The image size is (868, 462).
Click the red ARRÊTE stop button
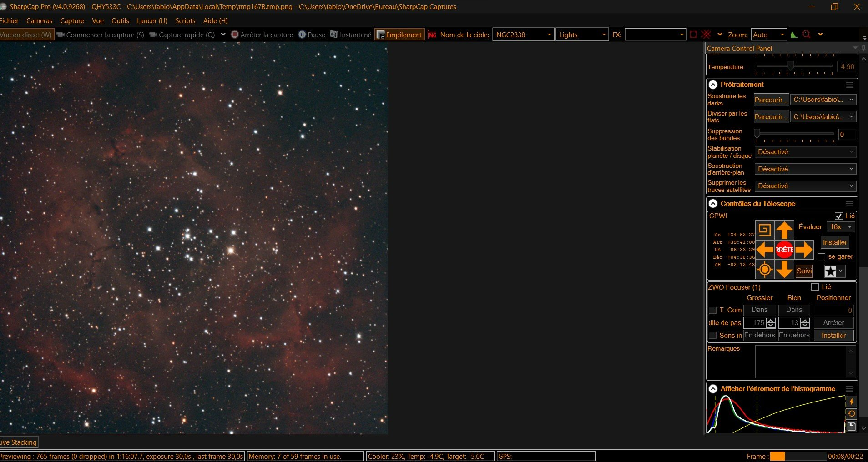point(784,250)
